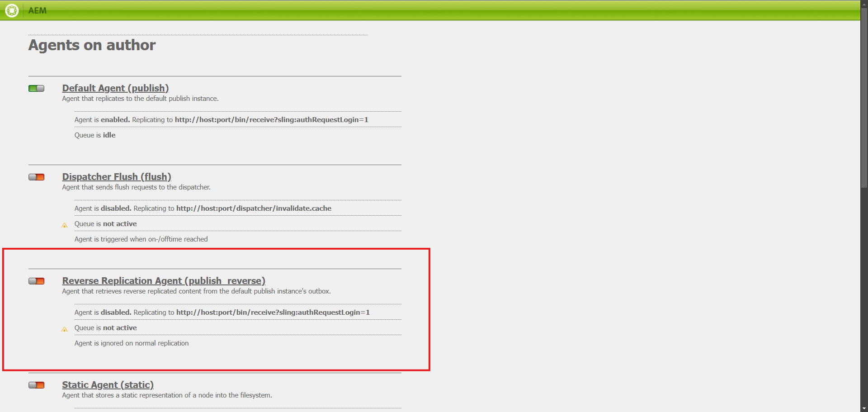
Task: Click the scroll down arrow
Action: 864,408
